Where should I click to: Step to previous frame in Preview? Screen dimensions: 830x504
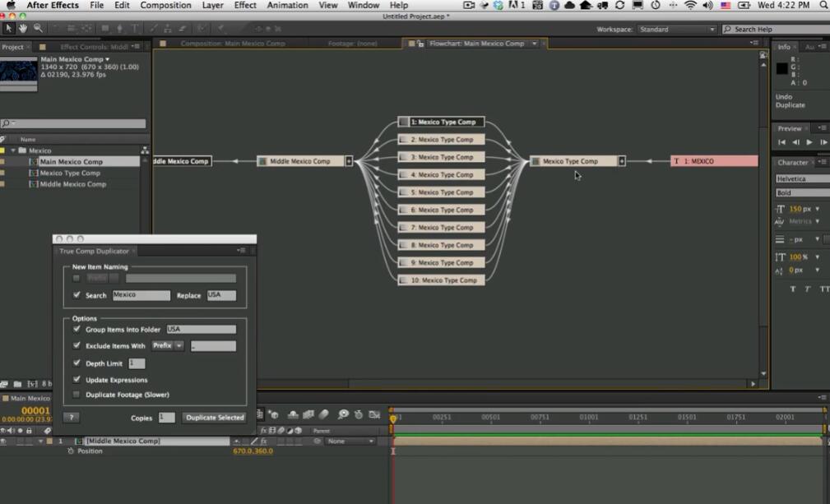coord(795,142)
